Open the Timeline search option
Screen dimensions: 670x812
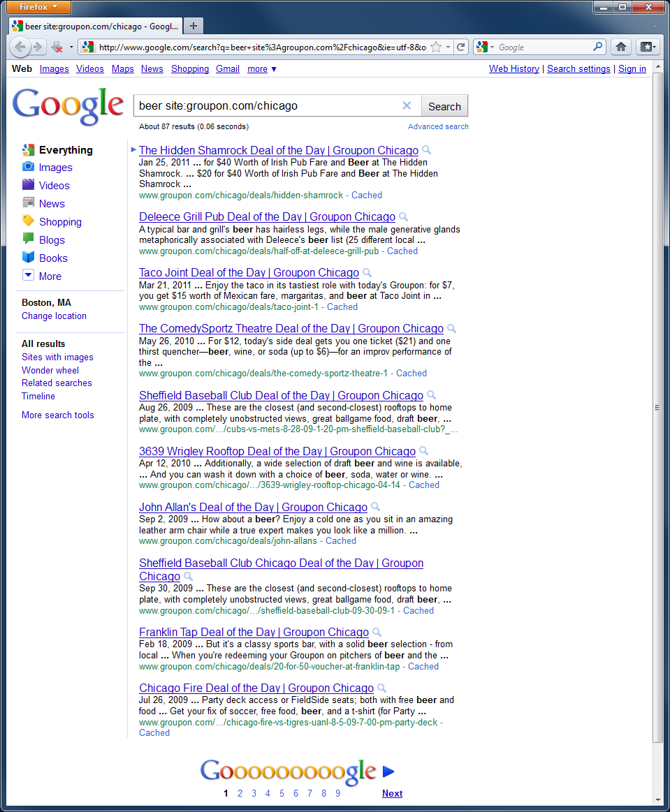(x=38, y=396)
